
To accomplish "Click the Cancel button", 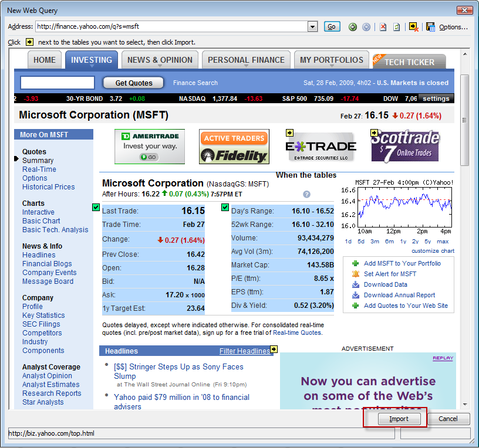I will 448,419.
